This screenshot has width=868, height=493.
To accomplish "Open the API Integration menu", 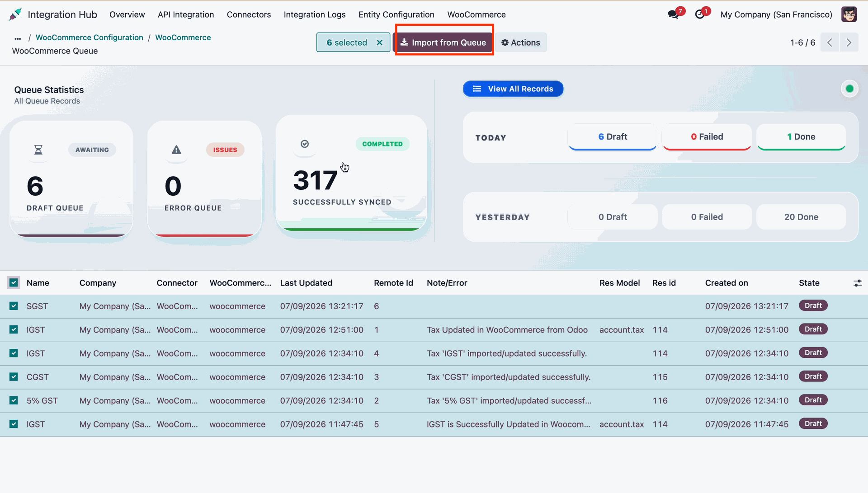I will pos(186,14).
